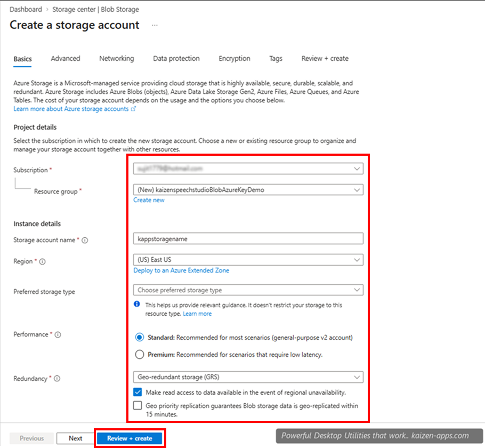Image resolution: width=485 pixels, height=448 pixels.
Task: Select the Premium performance radio button
Action: tap(139, 354)
